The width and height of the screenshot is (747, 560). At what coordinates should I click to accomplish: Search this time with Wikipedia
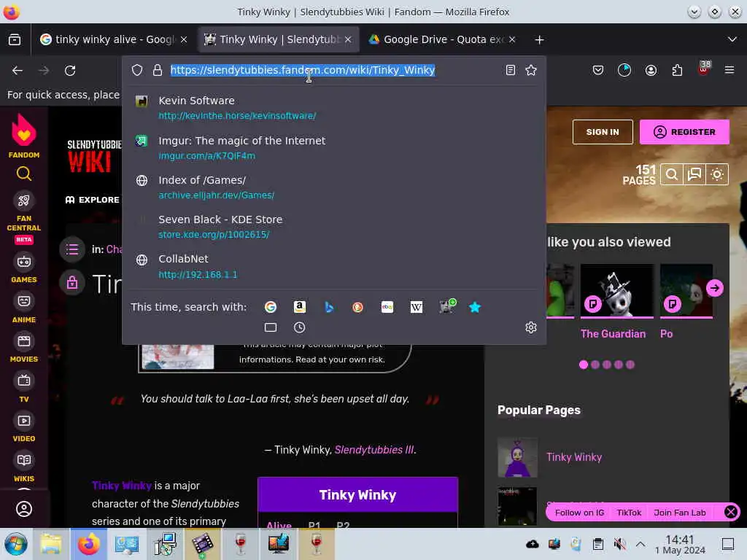(417, 307)
